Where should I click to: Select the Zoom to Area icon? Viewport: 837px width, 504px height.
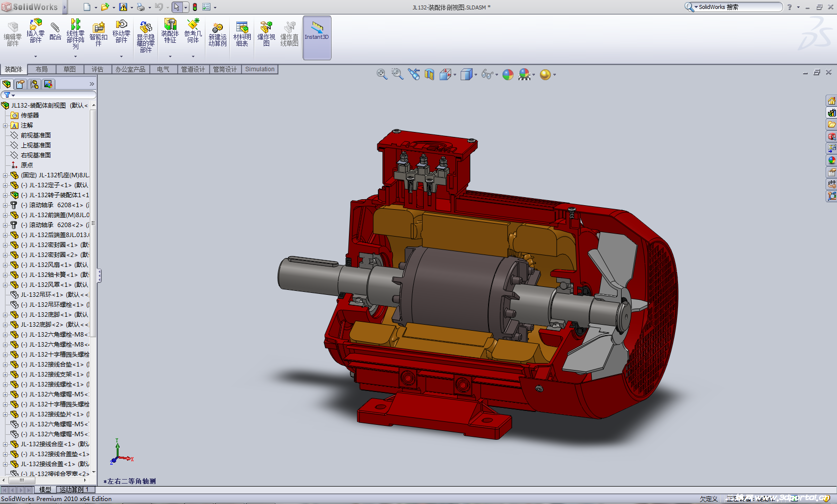[x=397, y=75]
